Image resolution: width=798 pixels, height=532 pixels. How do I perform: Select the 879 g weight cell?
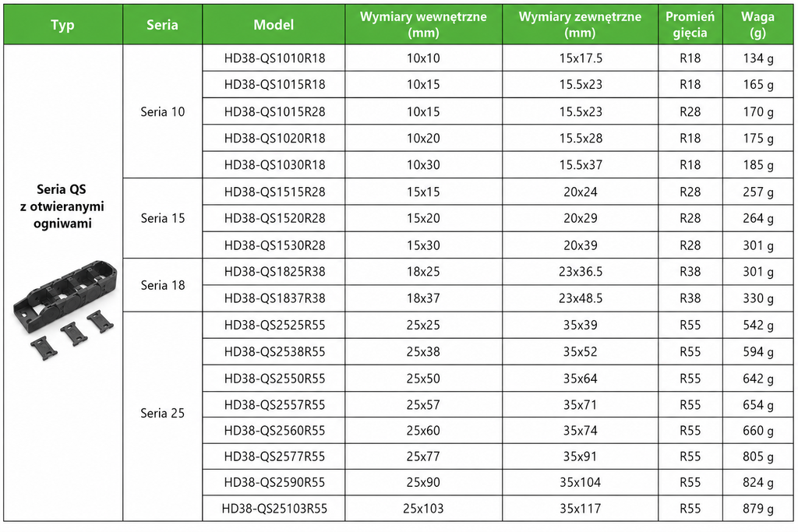pyautogui.click(x=757, y=508)
